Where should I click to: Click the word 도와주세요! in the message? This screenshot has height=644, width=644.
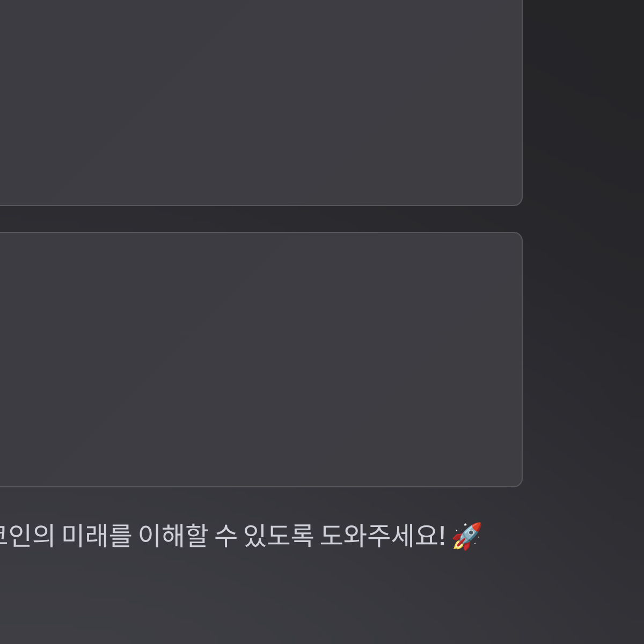383,536
